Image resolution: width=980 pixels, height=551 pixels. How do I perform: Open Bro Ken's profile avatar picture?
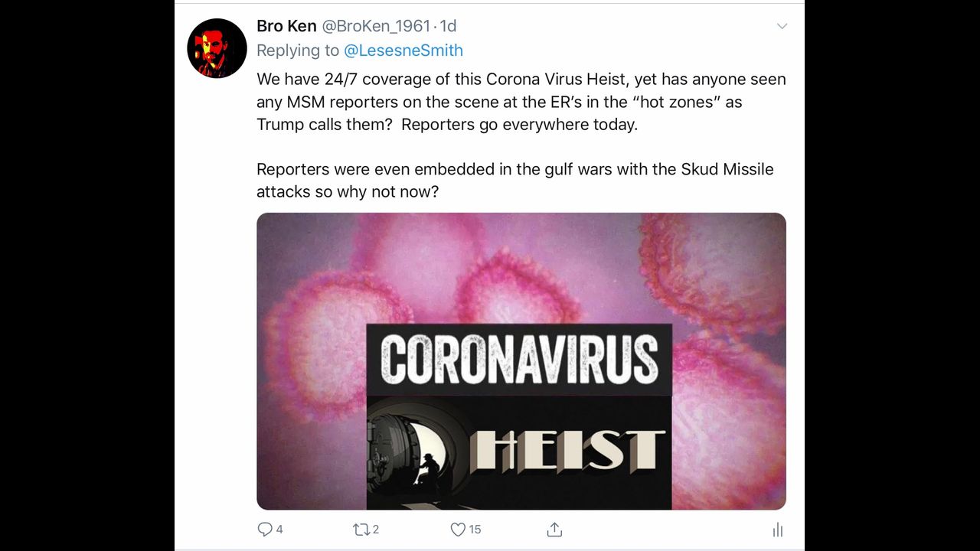point(217,48)
